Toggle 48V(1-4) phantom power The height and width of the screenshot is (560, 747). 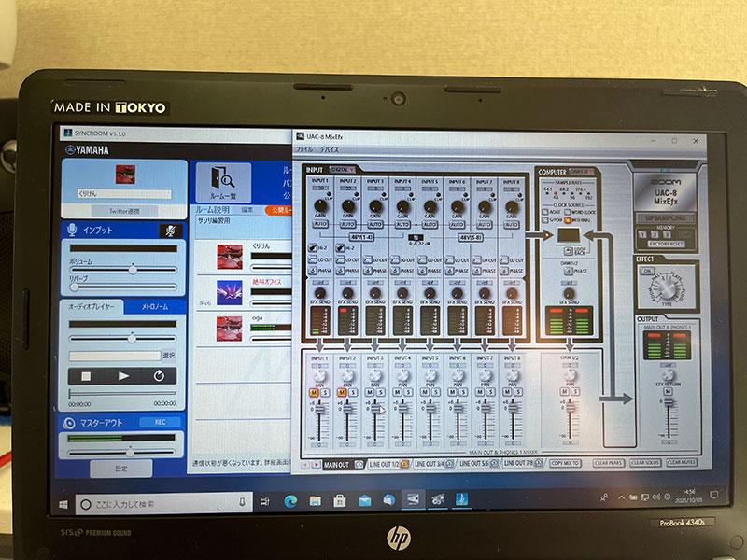361,237
